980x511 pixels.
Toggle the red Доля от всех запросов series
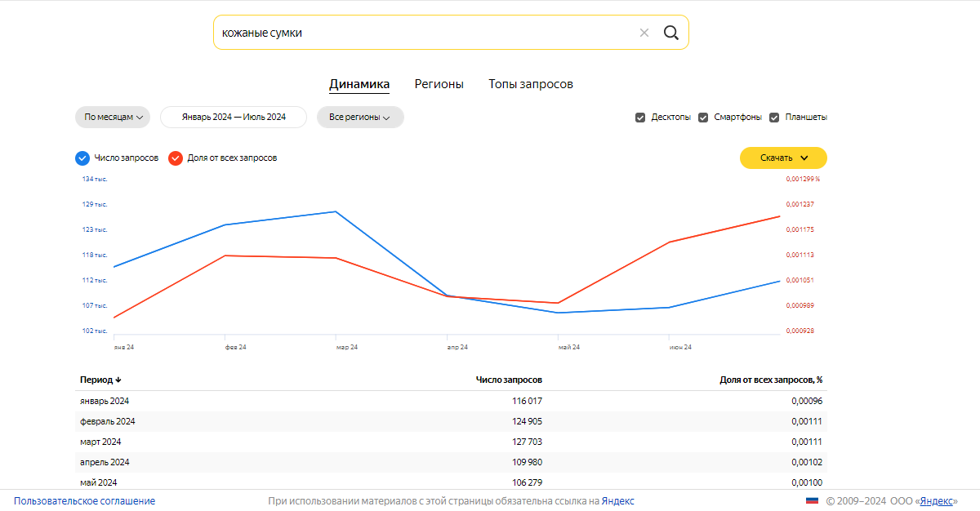(175, 158)
